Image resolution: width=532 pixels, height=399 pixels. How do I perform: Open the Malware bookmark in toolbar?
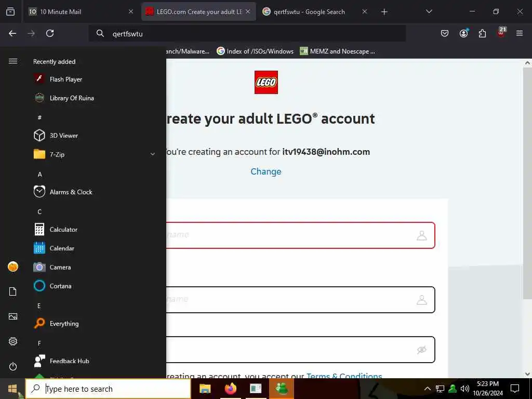pyautogui.click(x=188, y=51)
